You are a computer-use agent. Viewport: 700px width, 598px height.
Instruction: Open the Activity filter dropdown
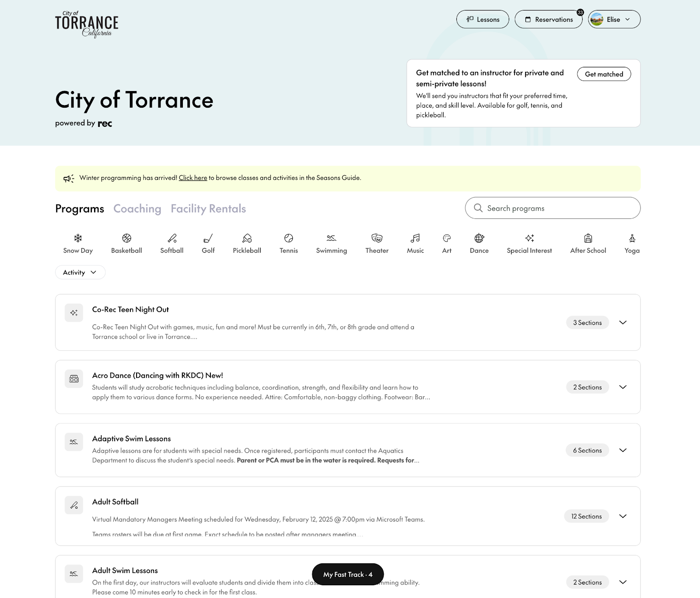(80, 272)
